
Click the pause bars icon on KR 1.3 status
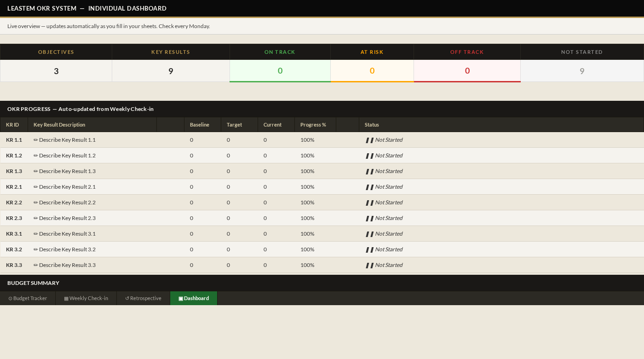369,171
